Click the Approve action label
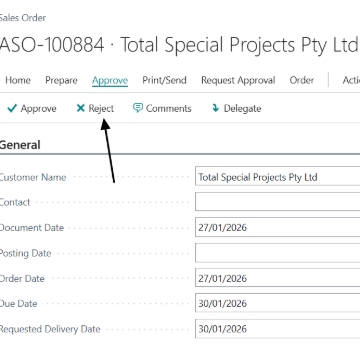 38,109
